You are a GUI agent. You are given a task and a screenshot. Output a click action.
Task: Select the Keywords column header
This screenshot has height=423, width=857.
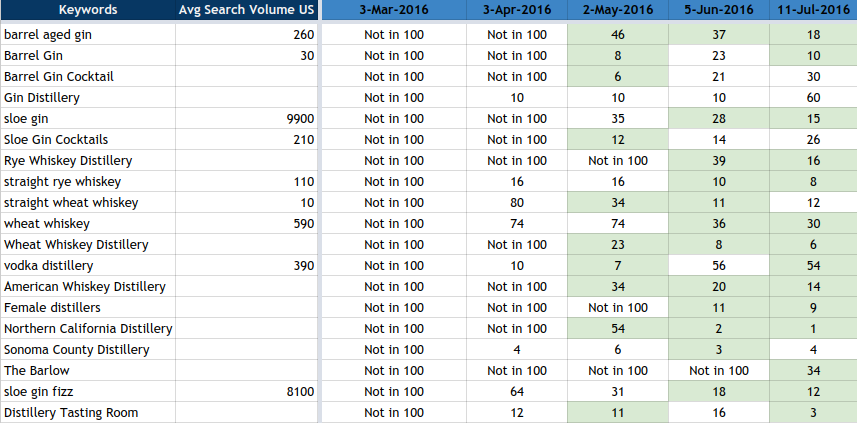click(87, 10)
